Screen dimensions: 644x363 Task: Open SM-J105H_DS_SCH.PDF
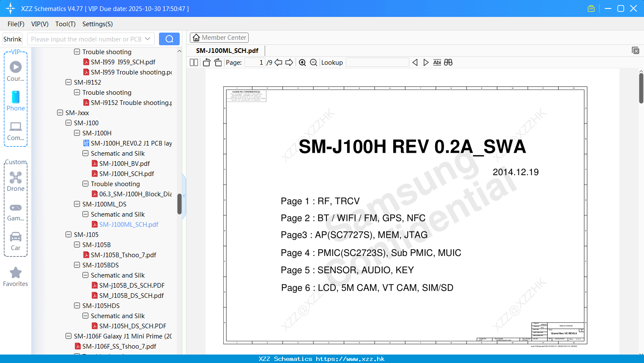tap(129, 326)
